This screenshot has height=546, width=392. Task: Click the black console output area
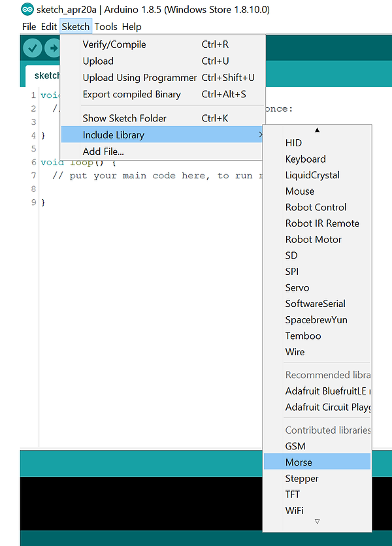pos(141,503)
